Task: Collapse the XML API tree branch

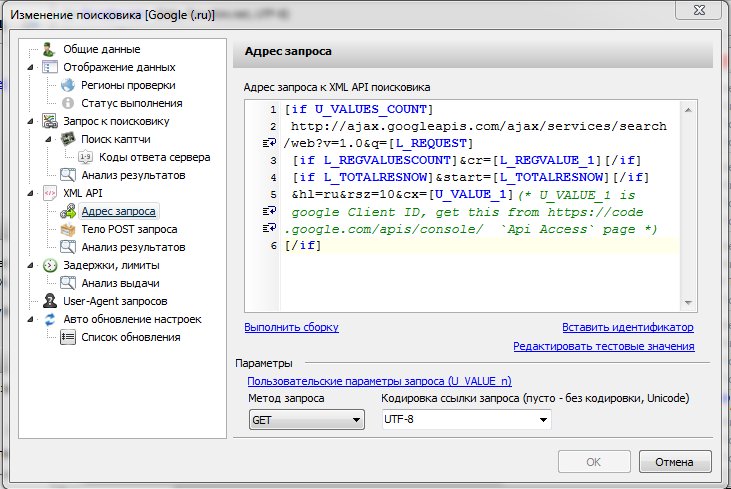Action: (x=31, y=193)
